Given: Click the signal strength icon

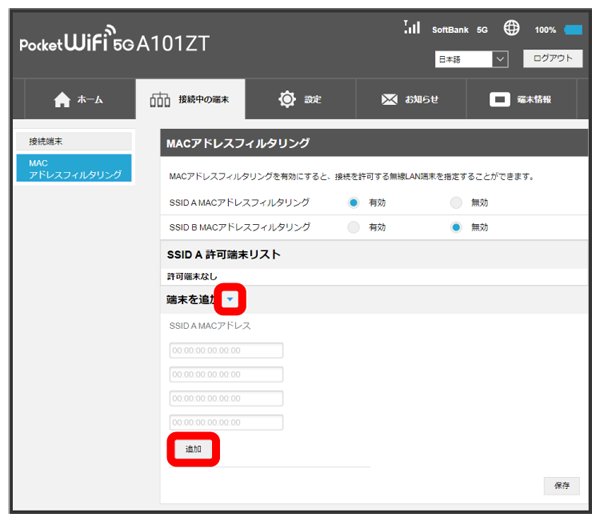Looking at the screenshot, I should pyautogui.click(x=411, y=28).
